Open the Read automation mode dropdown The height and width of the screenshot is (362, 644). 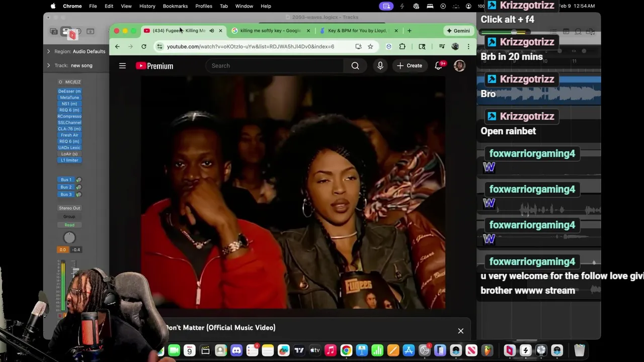point(69,225)
